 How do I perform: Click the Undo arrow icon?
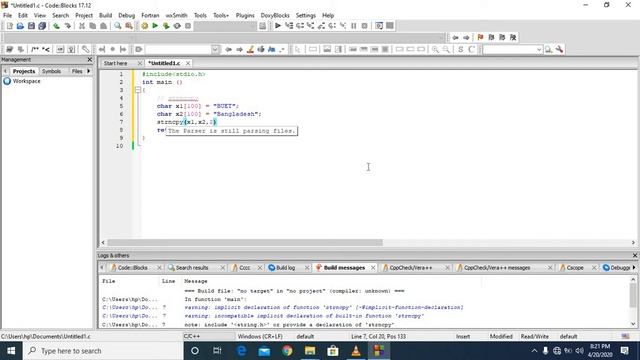coord(56,26)
